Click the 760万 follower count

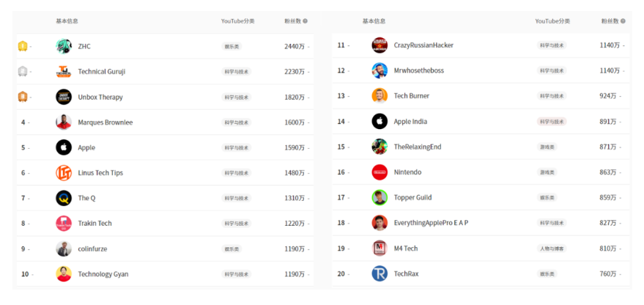click(608, 273)
